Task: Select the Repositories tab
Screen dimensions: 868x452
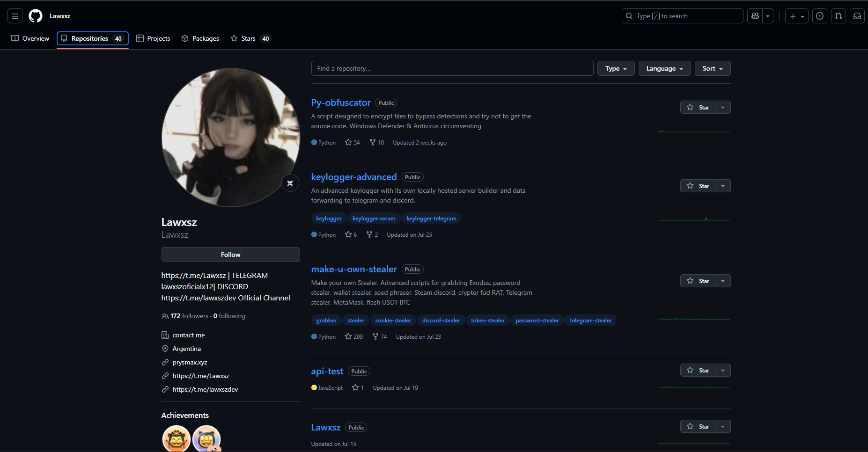Action: pos(93,38)
